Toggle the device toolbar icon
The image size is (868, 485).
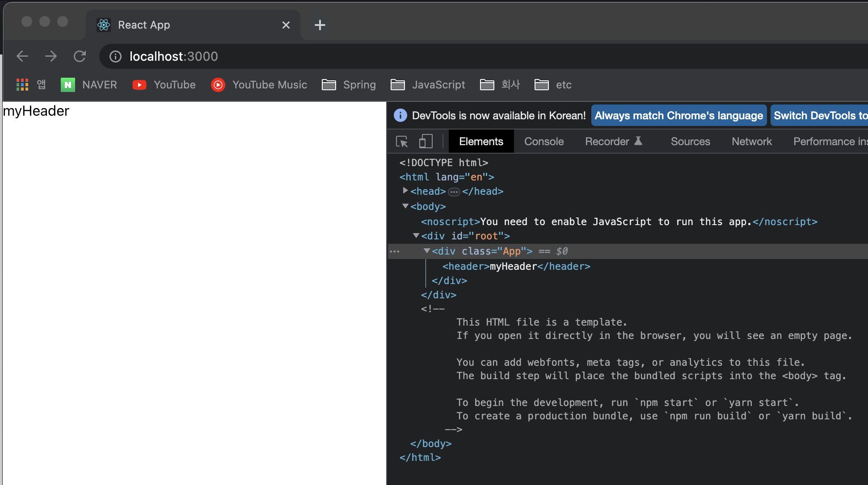pyautogui.click(x=426, y=142)
